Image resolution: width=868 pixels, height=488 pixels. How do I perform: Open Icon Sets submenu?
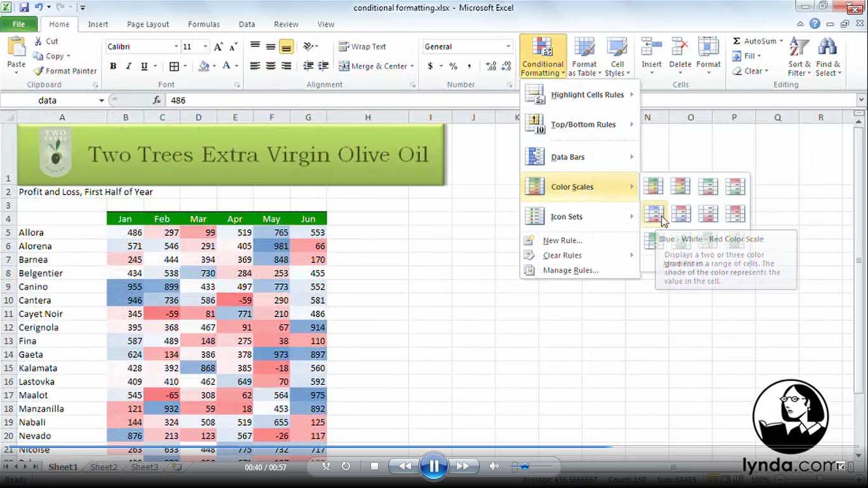point(580,217)
